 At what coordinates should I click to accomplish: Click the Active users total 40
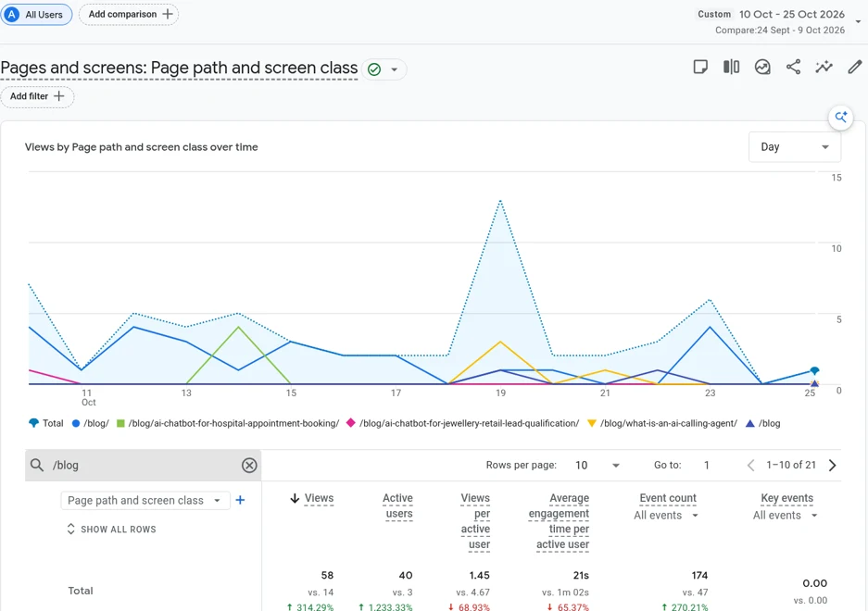pos(406,576)
